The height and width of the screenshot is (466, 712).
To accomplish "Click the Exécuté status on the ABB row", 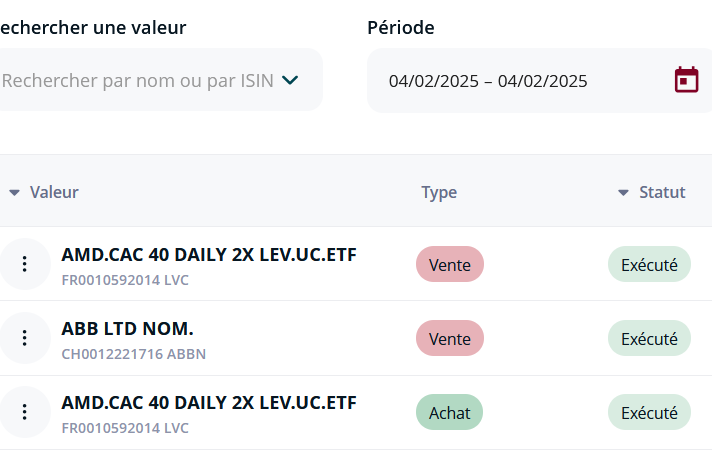I will (x=649, y=338).
